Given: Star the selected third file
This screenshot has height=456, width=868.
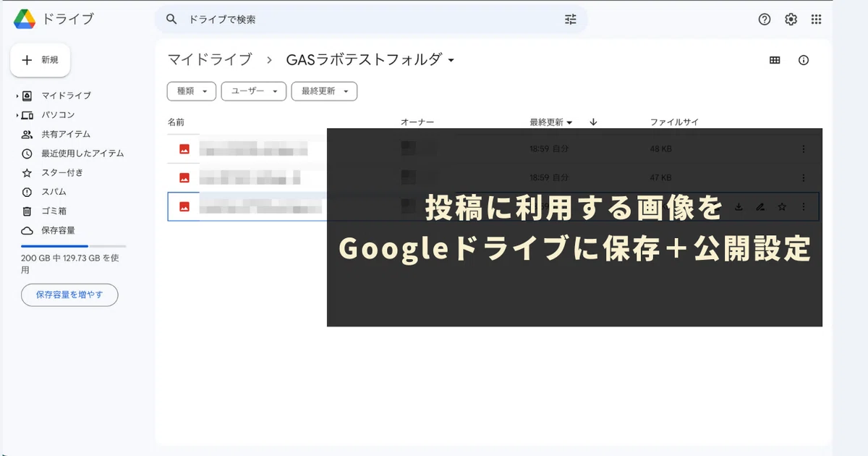Looking at the screenshot, I should click(782, 206).
